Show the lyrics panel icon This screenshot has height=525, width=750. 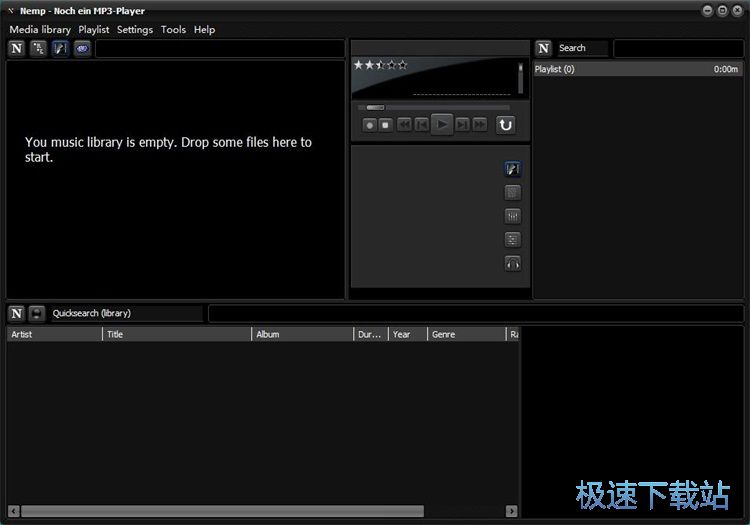pos(513,193)
